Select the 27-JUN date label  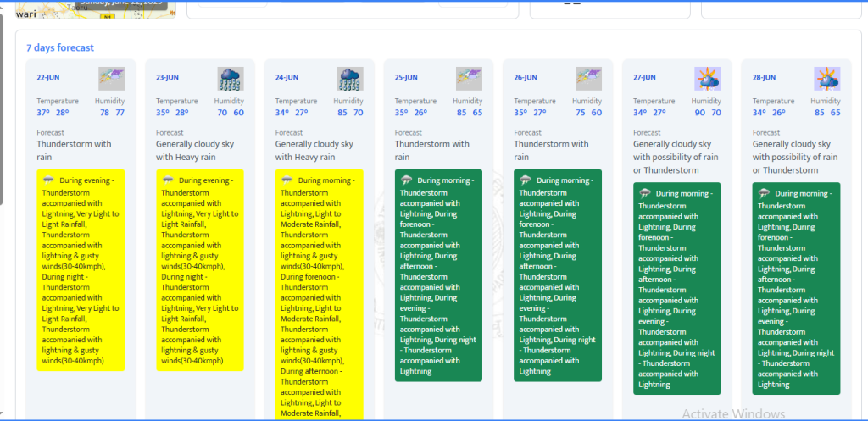[644, 78]
